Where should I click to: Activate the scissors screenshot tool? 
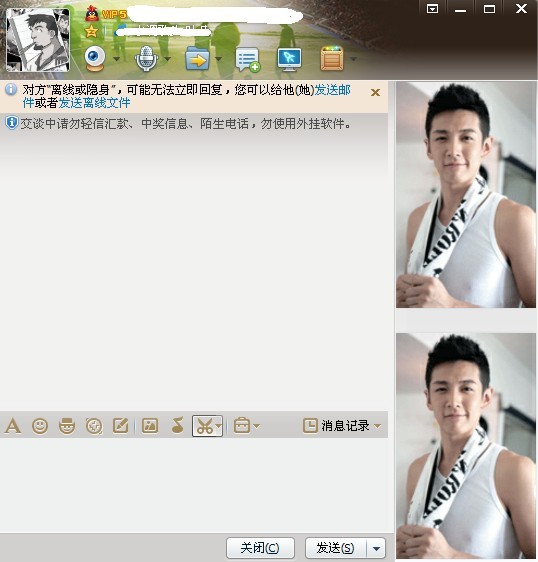[x=204, y=426]
